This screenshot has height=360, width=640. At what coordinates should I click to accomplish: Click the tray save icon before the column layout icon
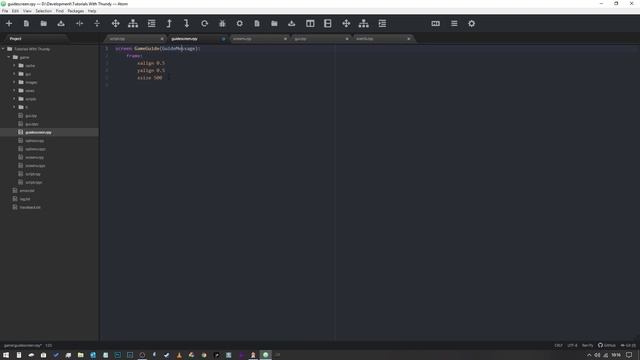pos(291,24)
